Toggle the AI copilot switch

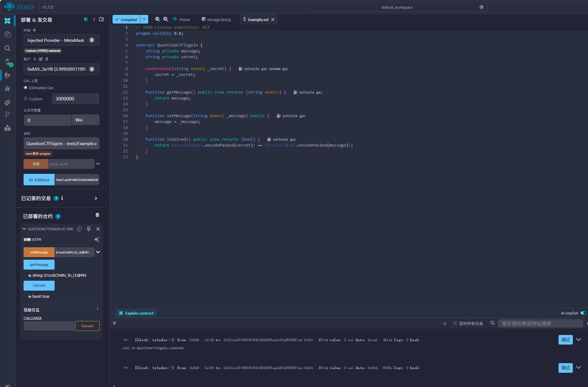pyautogui.click(x=583, y=313)
